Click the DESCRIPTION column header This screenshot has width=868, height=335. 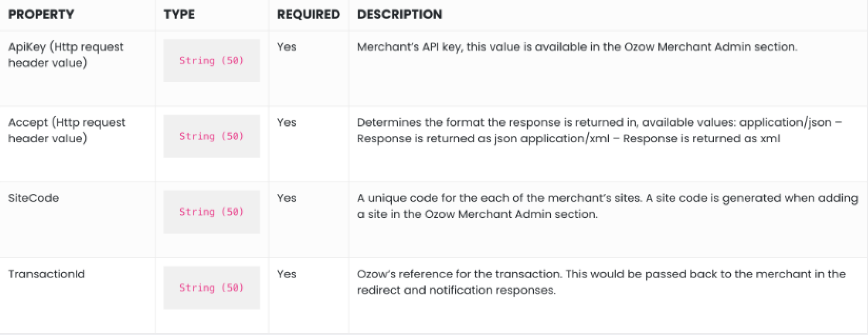coord(400,15)
